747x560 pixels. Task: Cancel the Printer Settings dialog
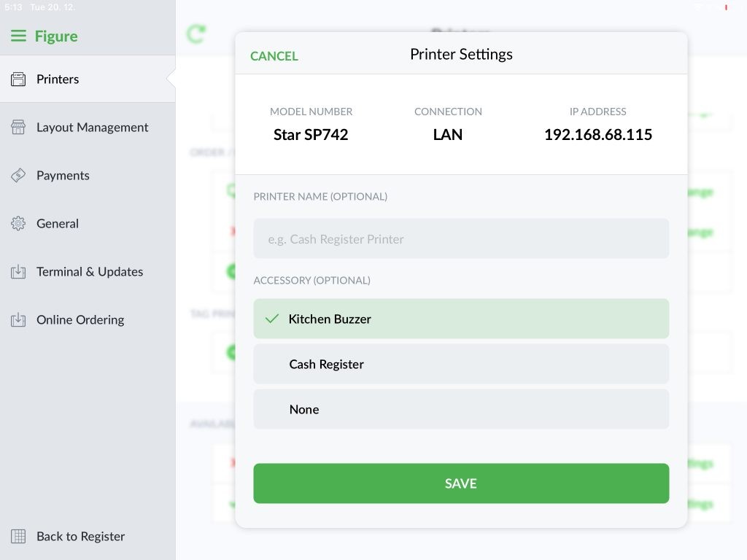pyautogui.click(x=274, y=56)
